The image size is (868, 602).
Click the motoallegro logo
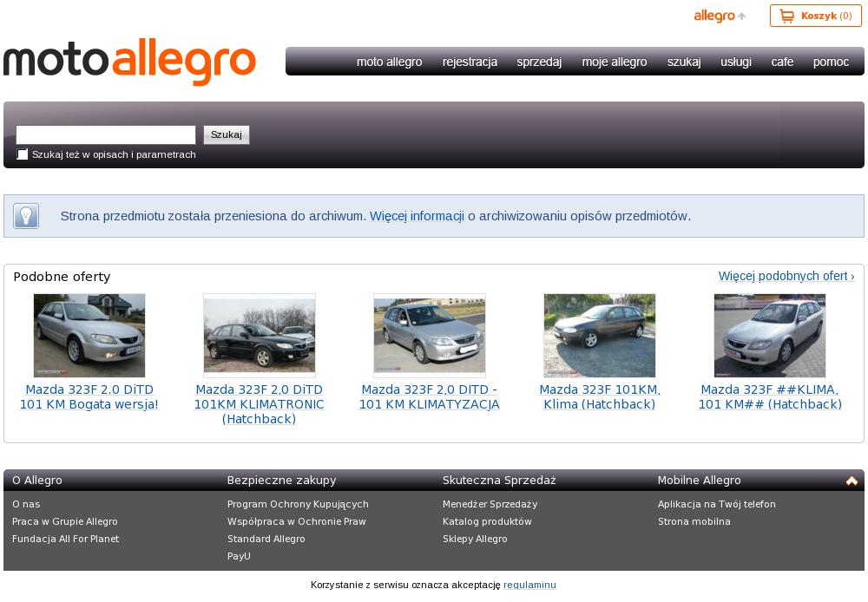129,62
